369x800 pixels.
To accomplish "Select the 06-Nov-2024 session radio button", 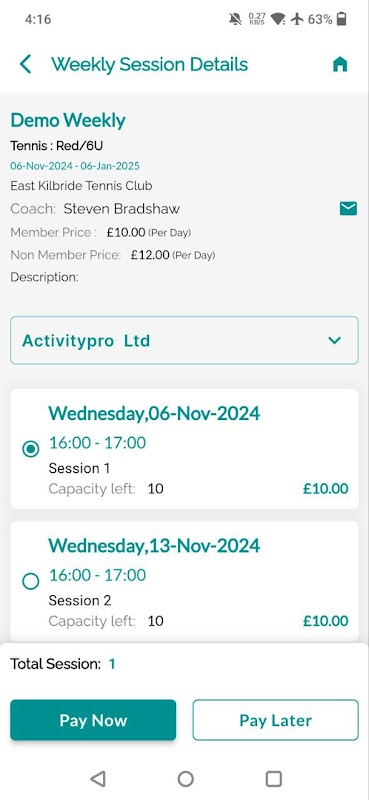I will click(31, 449).
